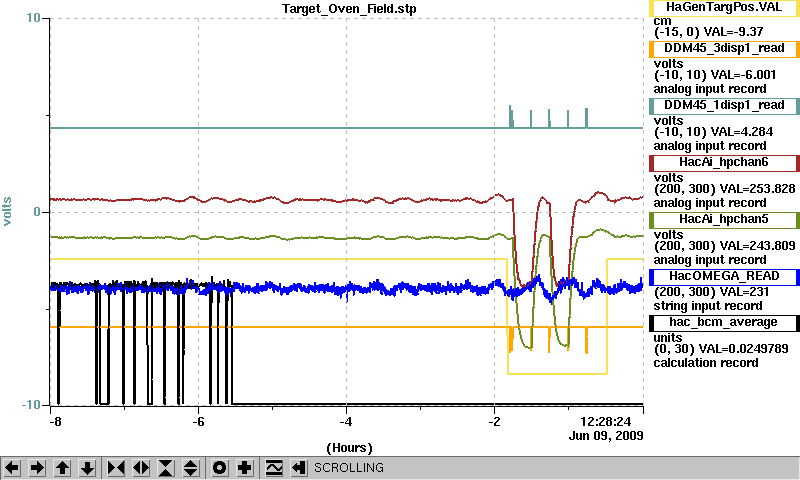This screenshot has width=800, height=480.
Task: Click the VAL=-6.001 reading
Action: (x=743, y=75)
